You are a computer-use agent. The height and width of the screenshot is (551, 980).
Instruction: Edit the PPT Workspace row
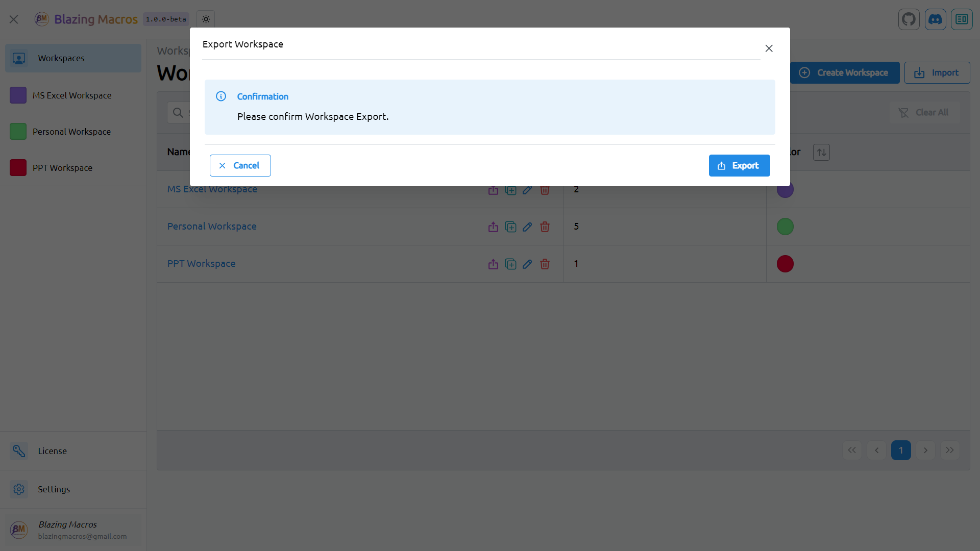(x=527, y=264)
